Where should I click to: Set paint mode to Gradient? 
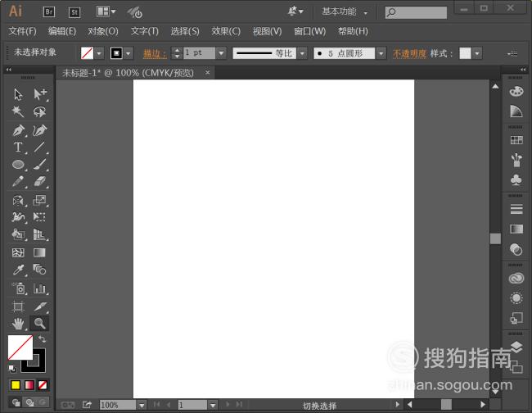pyautogui.click(x=29, y=385)
